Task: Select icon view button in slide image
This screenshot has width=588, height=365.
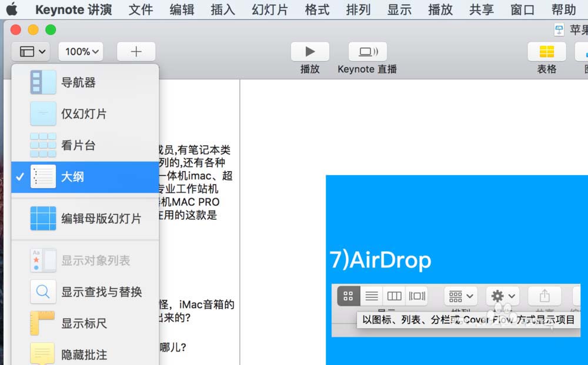Action: click(x=349, y=296)
